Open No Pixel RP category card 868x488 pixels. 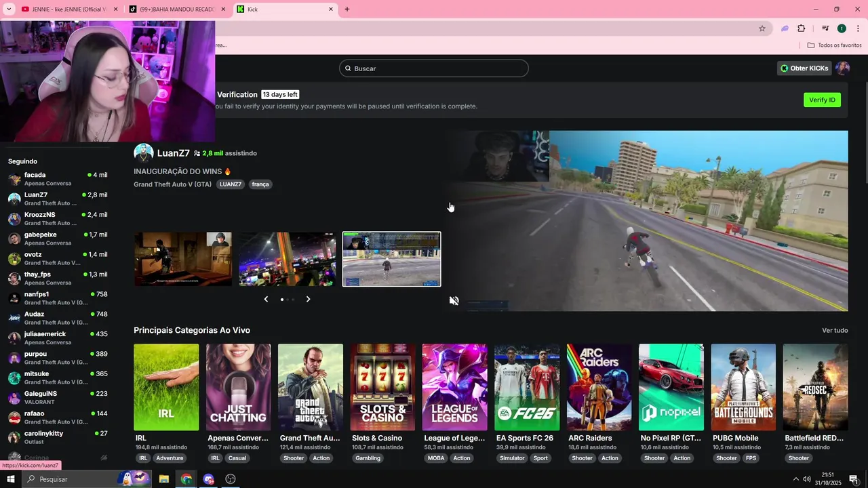tap(671, 387)
